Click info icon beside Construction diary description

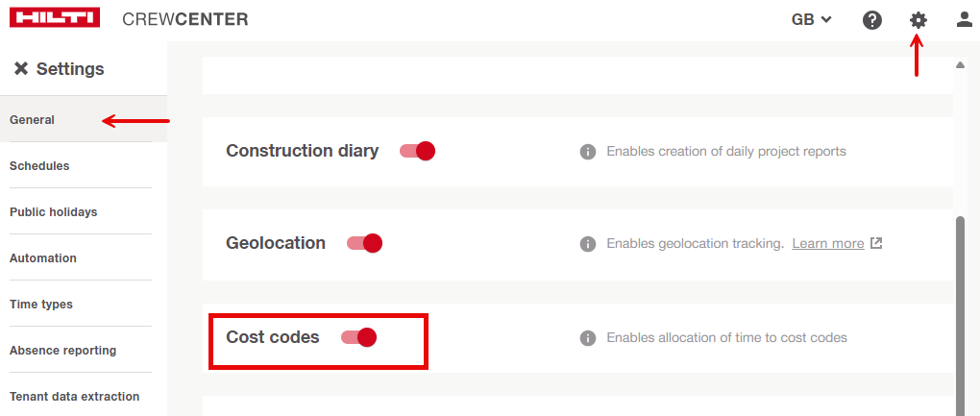588,152
